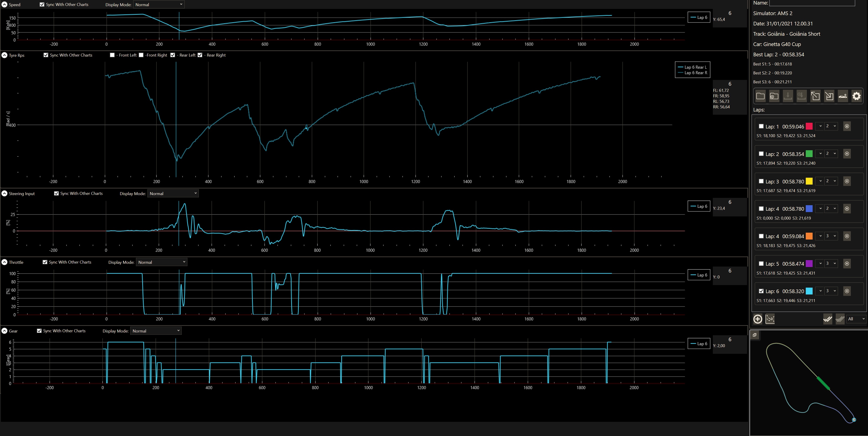Remove Lap 2 with its circled X
This screenshot has width=868, height=436.
tap(847, 154)
